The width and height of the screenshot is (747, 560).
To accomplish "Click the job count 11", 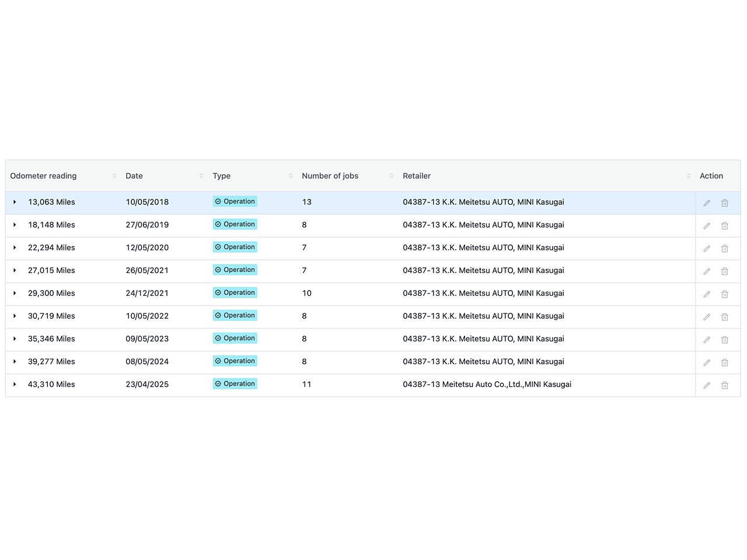I will [x=307, y=384].
